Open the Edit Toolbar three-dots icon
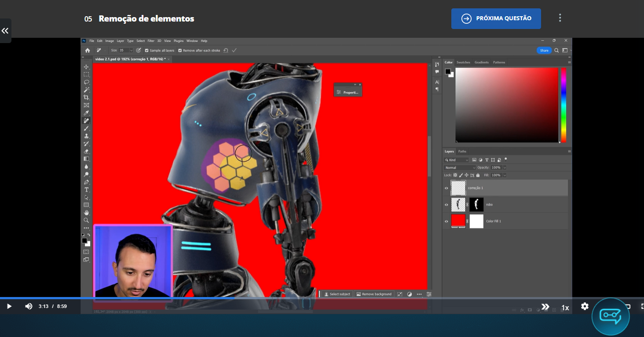Viewport: 644px width, 337px height. point(86,228)
